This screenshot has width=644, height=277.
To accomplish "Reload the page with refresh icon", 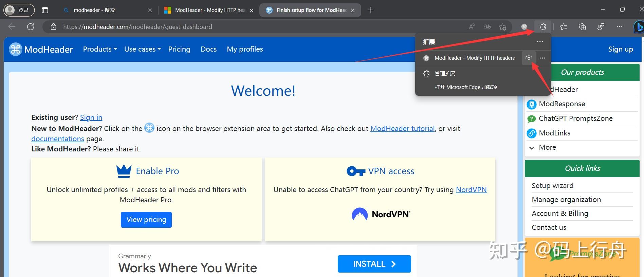I will point(31,27).
